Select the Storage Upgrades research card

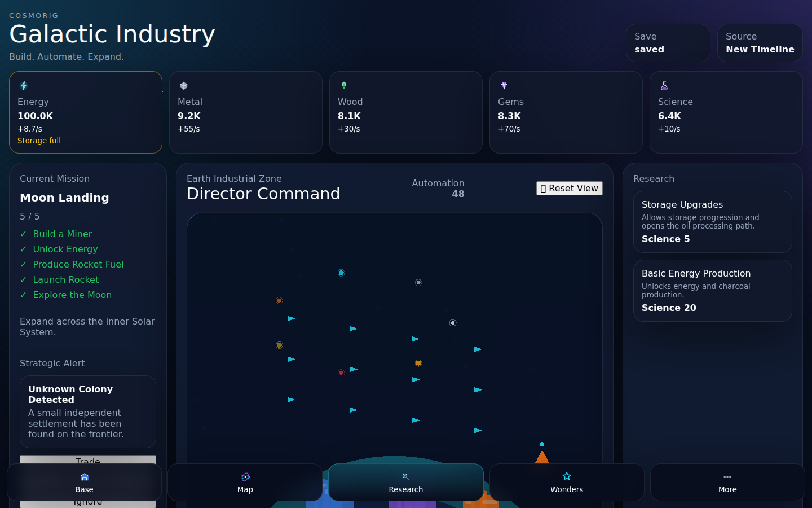pos(713,222)
